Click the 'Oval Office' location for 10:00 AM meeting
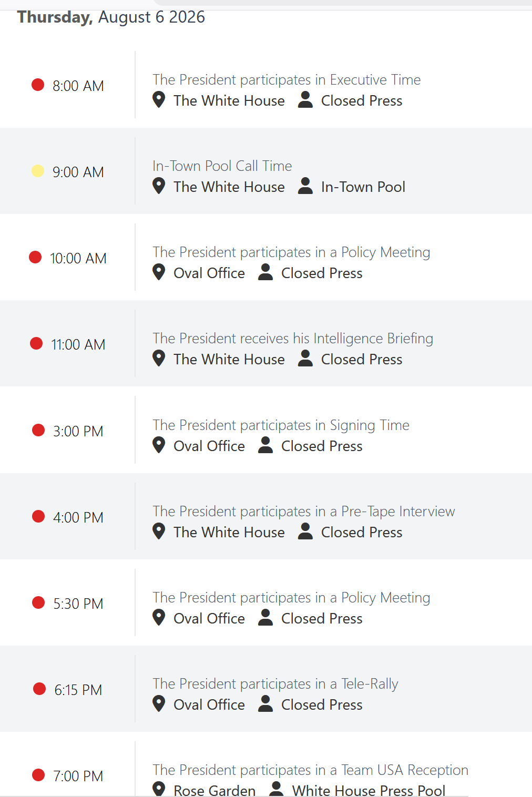 pos(209,273)
